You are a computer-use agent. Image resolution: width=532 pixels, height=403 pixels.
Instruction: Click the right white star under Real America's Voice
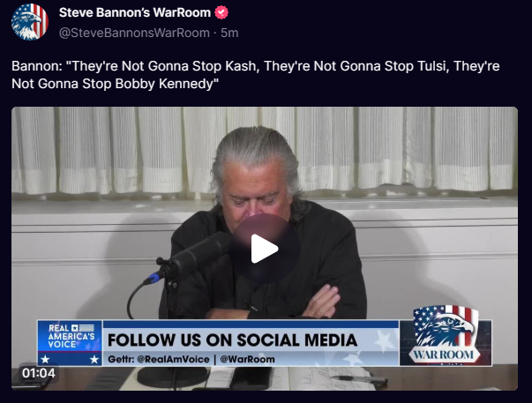(x=94, y=359)
